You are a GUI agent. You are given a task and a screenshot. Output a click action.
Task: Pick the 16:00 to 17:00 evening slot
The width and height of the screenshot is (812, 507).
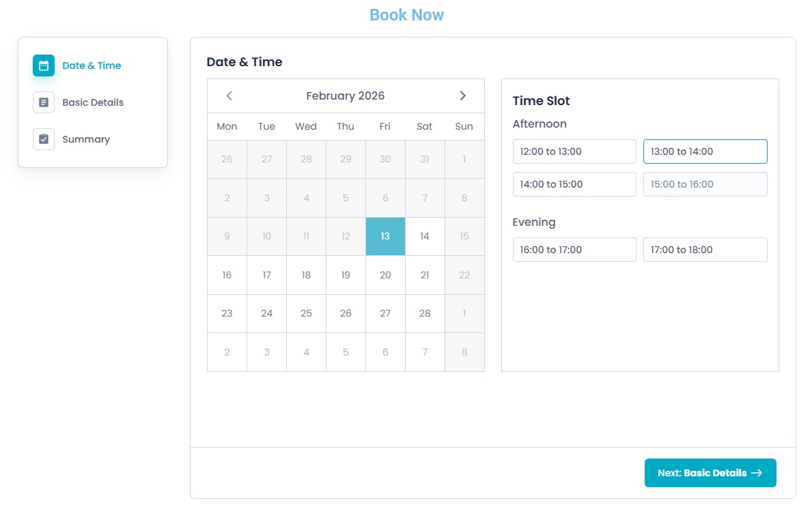tap(574, 250)
